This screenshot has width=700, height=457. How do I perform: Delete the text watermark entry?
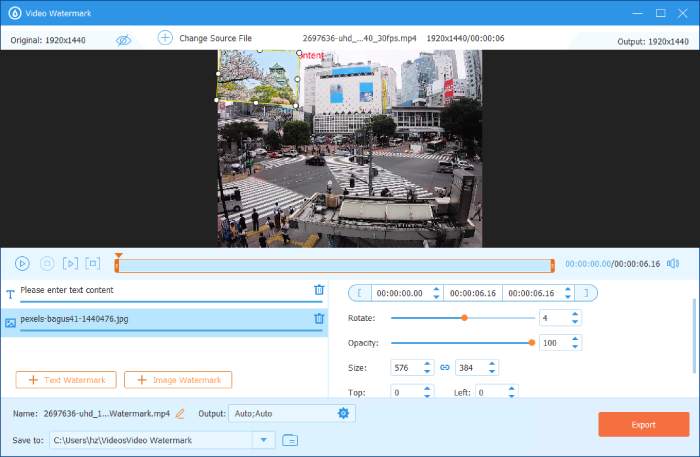pyautogui.click(x=319, y=290)
